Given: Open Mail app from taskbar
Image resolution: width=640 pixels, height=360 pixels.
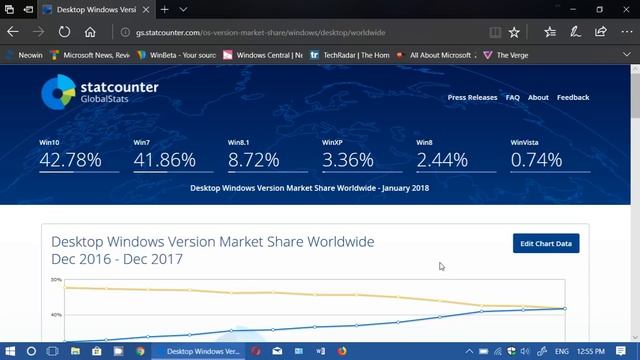Looking at the screenshot, I should [277, 351].
